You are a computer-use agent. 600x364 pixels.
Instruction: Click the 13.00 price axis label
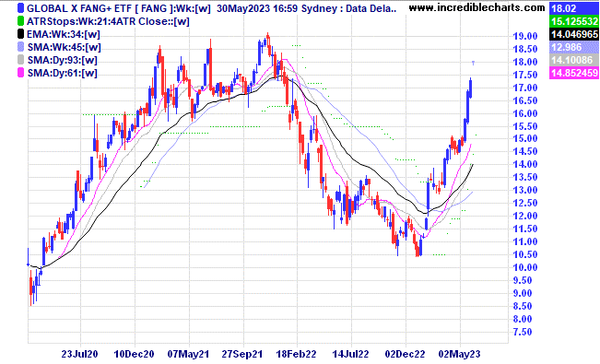tap(525, 190)
